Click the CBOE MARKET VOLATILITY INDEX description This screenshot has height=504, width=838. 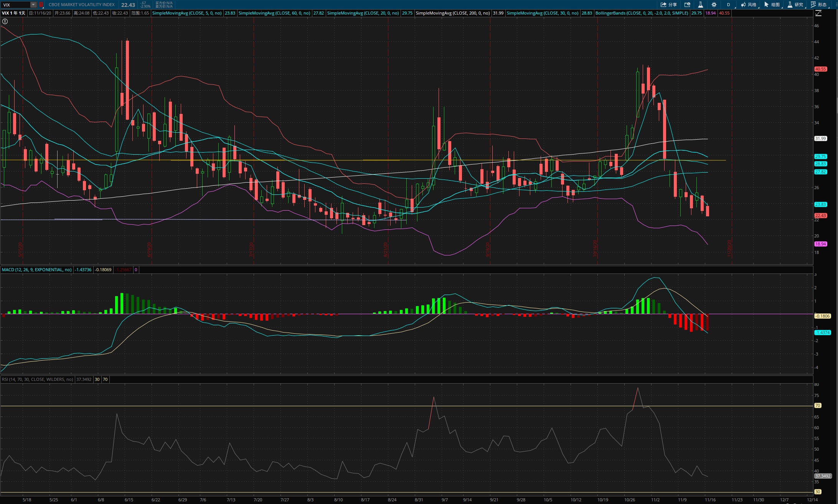[82, 5]
